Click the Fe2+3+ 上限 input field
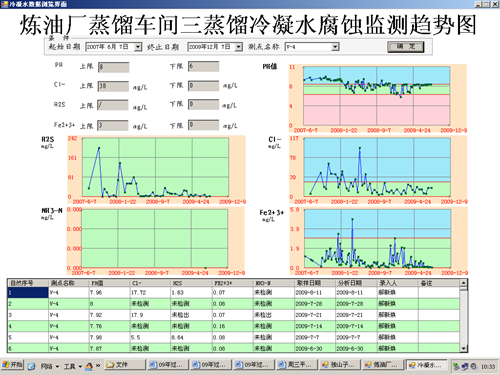 pos(113,125)
